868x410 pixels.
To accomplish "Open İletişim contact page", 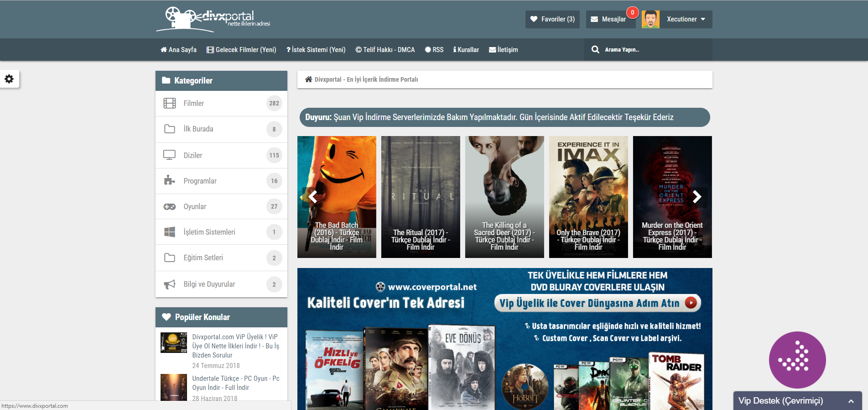I will [503, 50].
